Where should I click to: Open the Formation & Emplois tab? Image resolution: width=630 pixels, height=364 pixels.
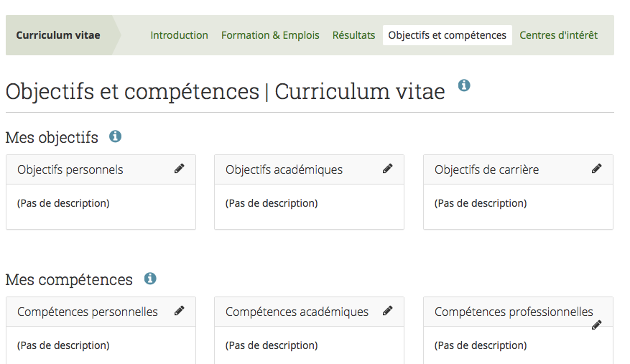pos(270,35)
